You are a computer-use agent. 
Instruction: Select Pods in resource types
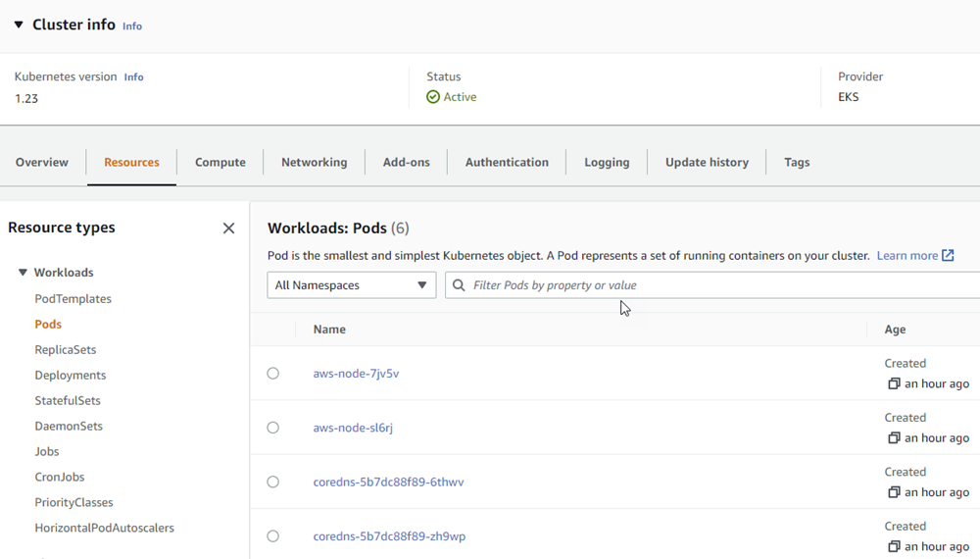click(48, 324)
